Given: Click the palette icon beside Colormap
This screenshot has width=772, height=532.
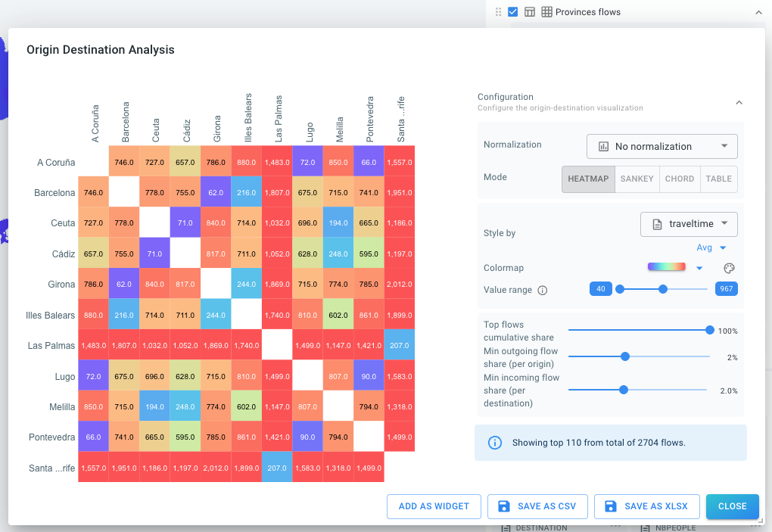Looking at the screenshot, I should (729, 268).
